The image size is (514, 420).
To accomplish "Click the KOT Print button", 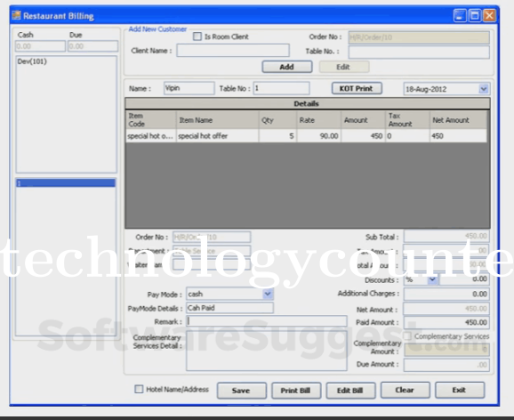I will click(357, 88).
